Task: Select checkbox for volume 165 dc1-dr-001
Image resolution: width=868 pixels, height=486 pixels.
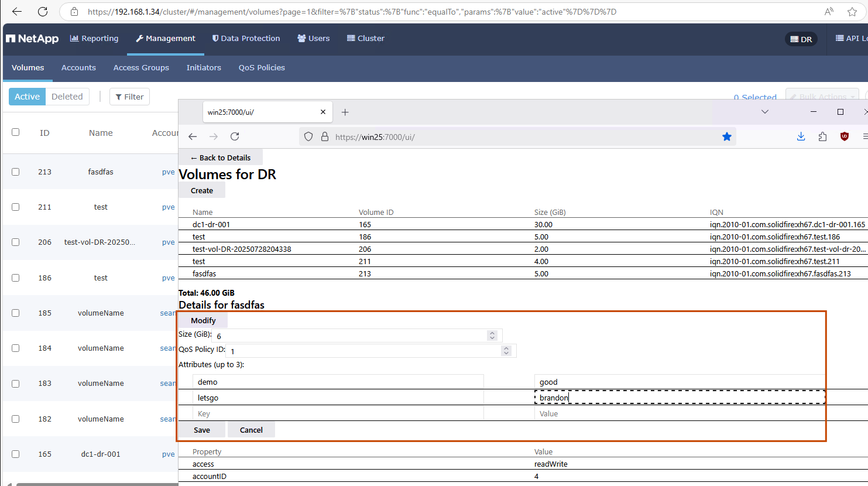Action: (16, 454)
